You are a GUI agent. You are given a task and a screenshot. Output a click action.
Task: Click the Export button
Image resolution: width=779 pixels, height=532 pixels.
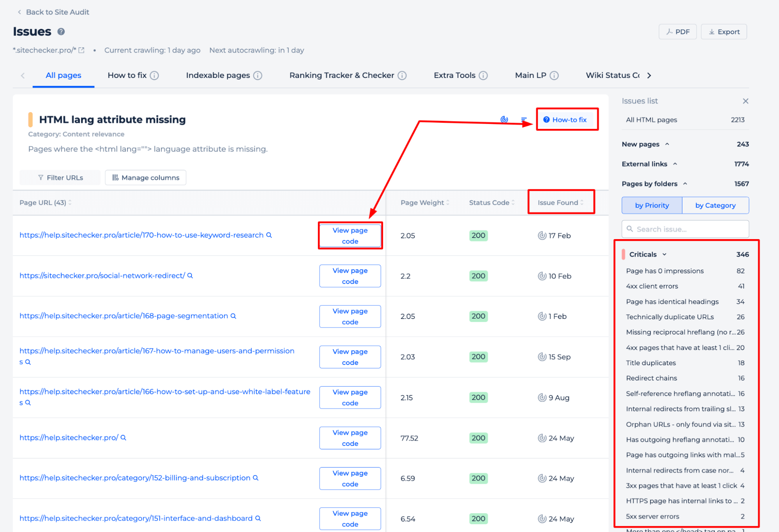click(724, 32)
